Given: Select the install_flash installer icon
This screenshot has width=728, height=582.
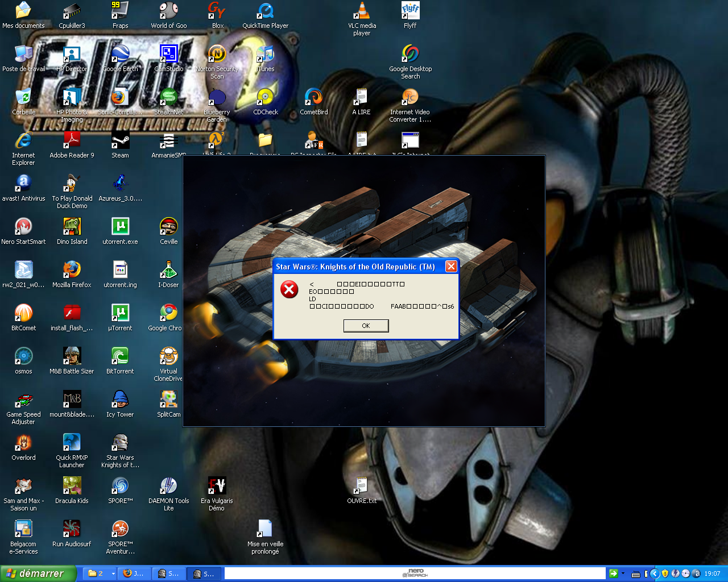Looking at the screenshot, I should [72, 318].
